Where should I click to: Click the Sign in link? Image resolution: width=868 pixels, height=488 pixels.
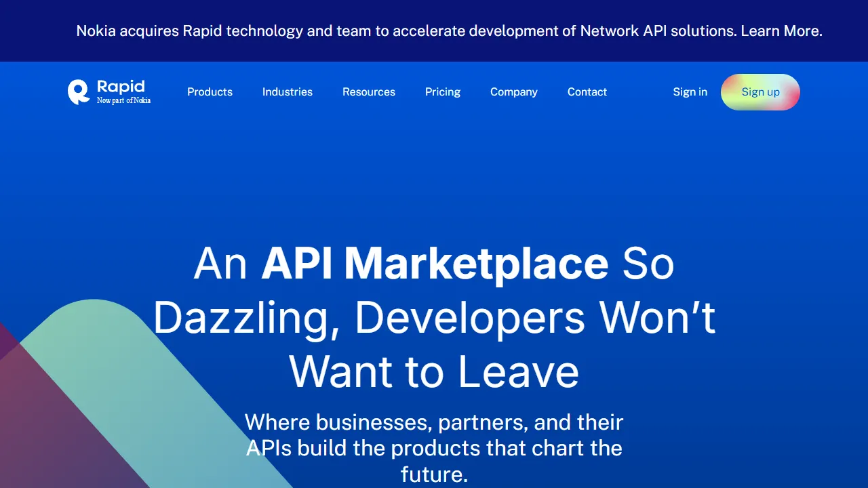coord(690,92)
